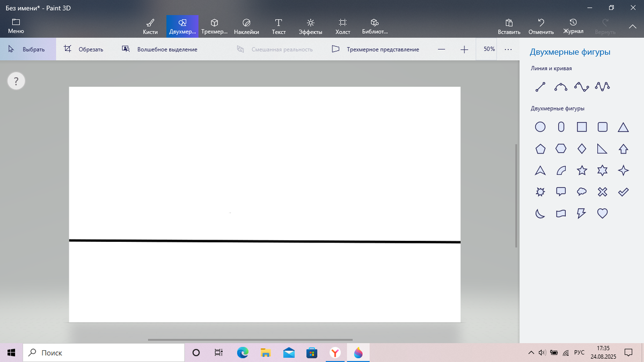Click the taskbar Поиск search box

(x=103, y=352)
